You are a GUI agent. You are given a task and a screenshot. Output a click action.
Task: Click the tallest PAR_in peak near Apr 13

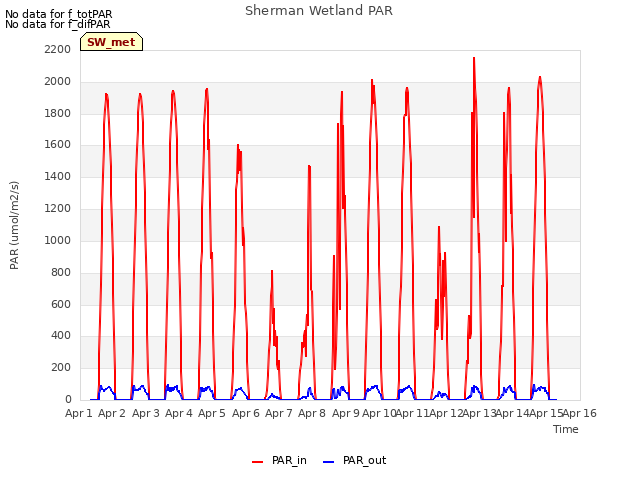[x=474, y=58]
